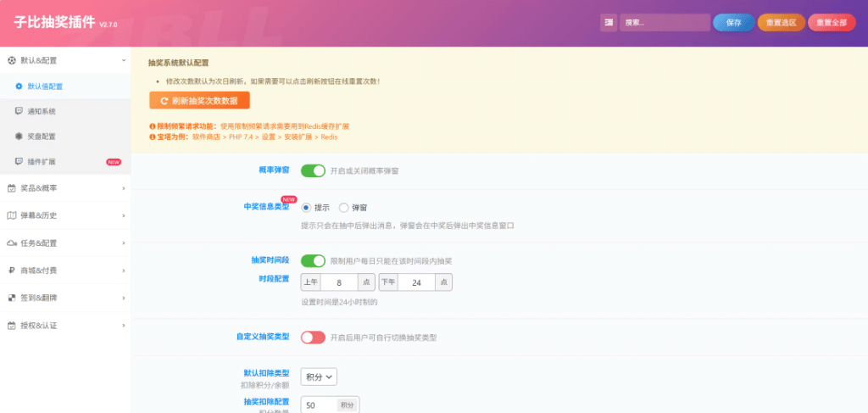
Task: Click the soccer ball icon next to 默认&配置
Action: click(12, 60)
